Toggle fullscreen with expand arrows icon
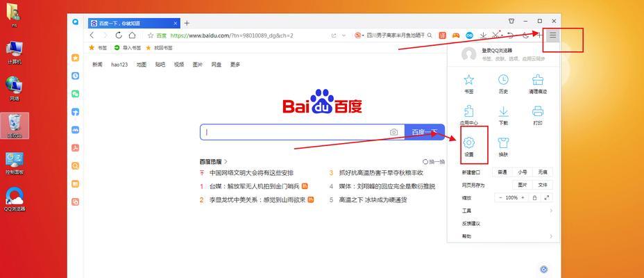 (x=547, y=198)
